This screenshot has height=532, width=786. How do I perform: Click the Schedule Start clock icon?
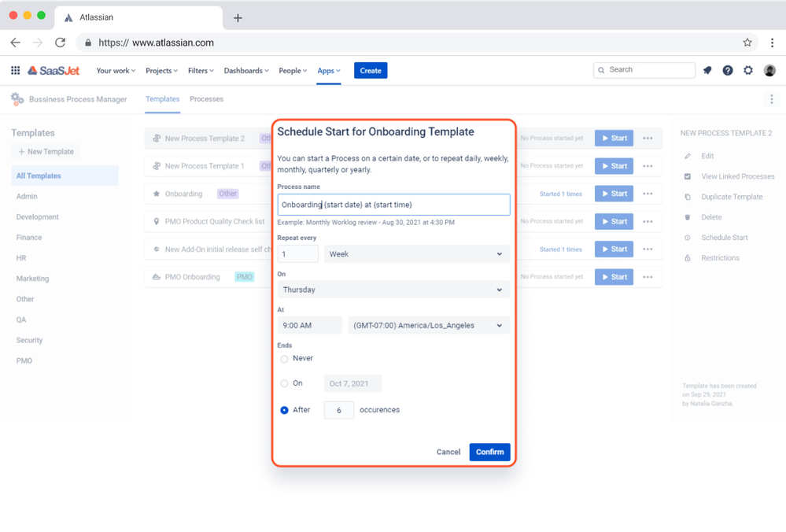click(x=688, y=238)
